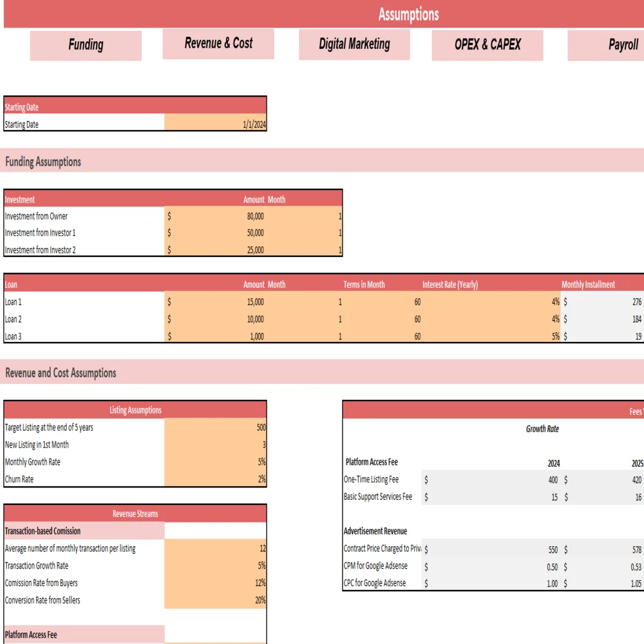Select the Starting Date value cell
Image resolution: width=644 pixels, height=644 pixels.
pos(215,125)
